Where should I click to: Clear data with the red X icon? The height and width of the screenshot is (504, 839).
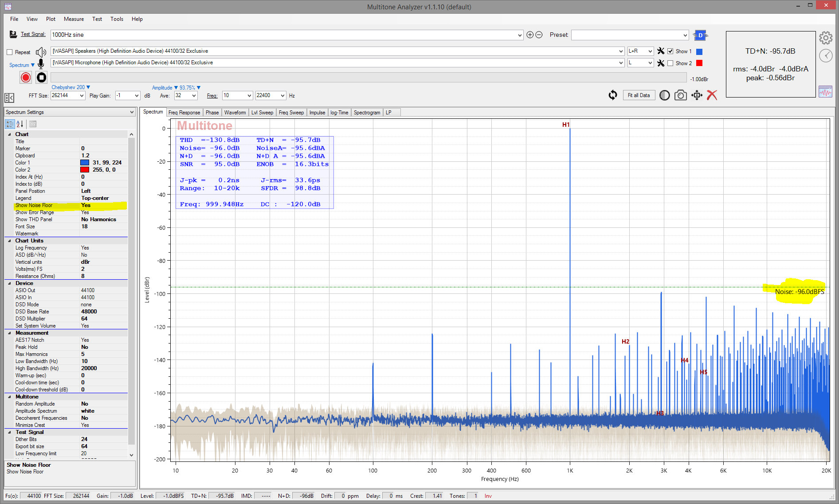(x=712, y=95)
